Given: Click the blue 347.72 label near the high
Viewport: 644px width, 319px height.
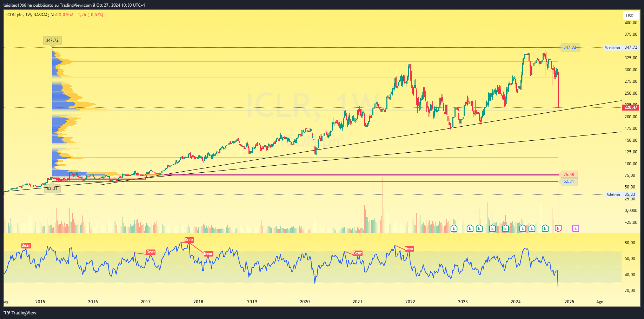Looking at the screenshot, I should click(x=570, y=47).
